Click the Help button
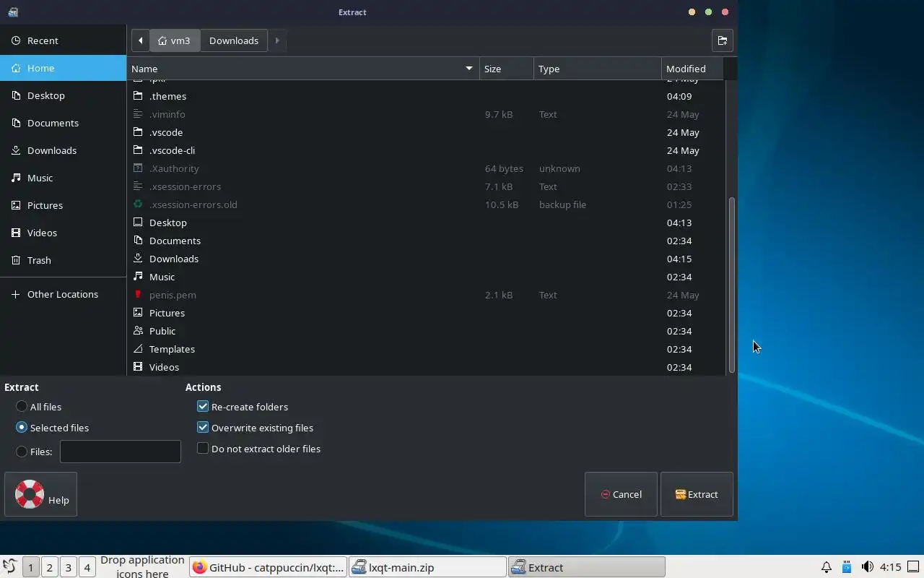This screenshot has width=924, height=578. coord(40,494)
